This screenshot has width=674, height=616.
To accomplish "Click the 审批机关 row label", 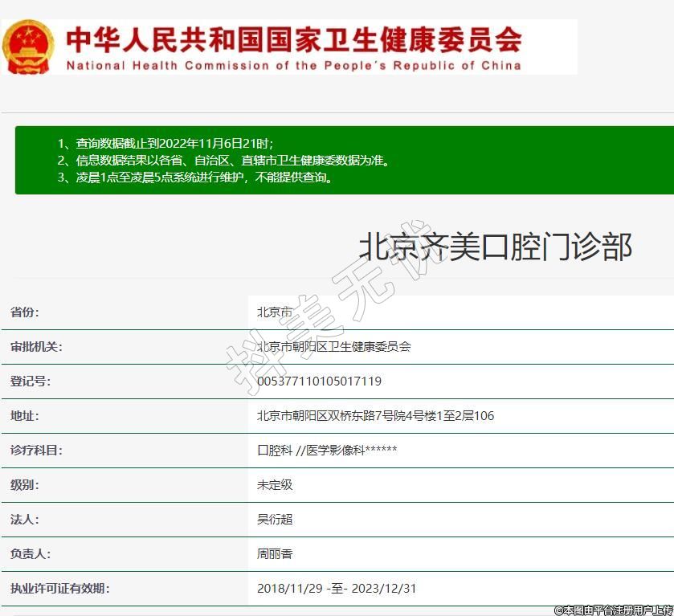I will [x=35, y=347].
